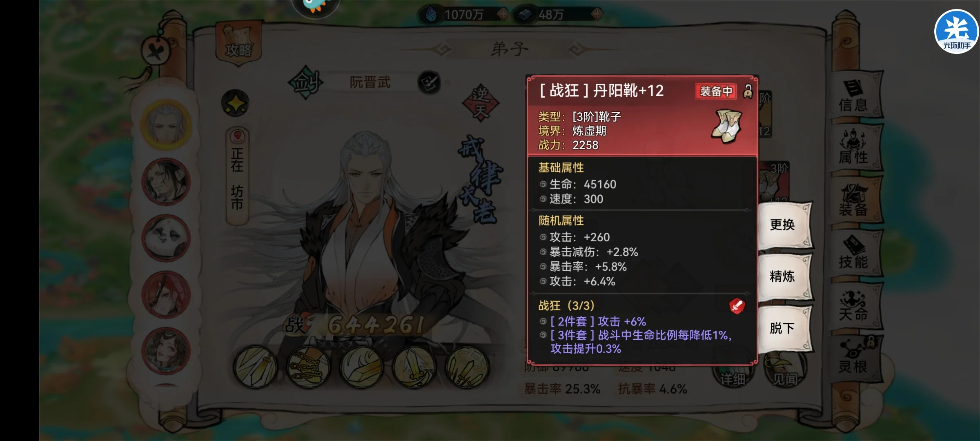Select the panda disciple portrait
This screenshot has width=980, height=441.
click(166, 238)
